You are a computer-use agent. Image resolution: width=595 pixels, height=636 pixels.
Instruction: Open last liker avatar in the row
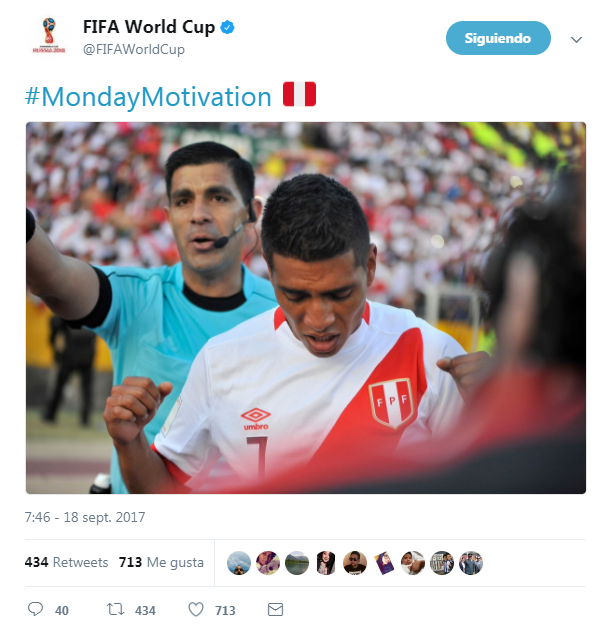471,563
